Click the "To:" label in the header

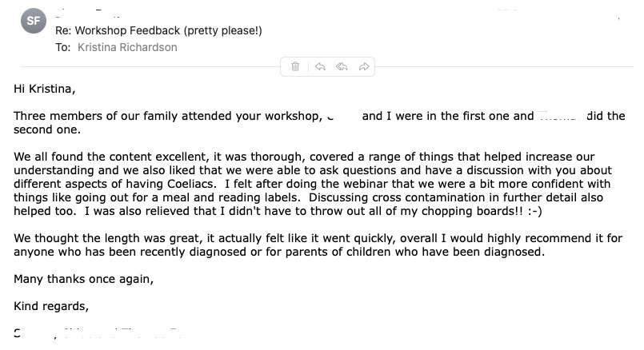pyautogui.click(x=63, y=47)
